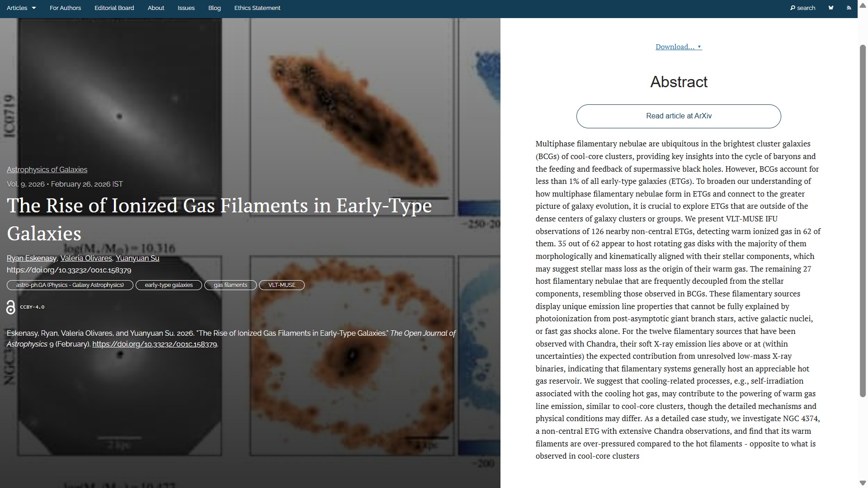Navigate to the Blog page
Viewport: 868px width, 488px height.
[214, 8]
